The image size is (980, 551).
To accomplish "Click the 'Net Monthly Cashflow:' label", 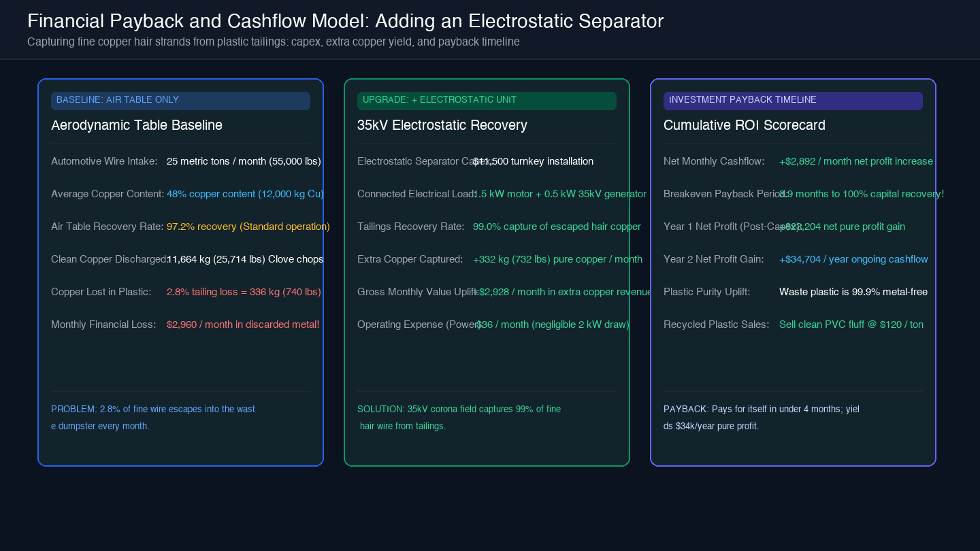I will [x=714, y=161].
